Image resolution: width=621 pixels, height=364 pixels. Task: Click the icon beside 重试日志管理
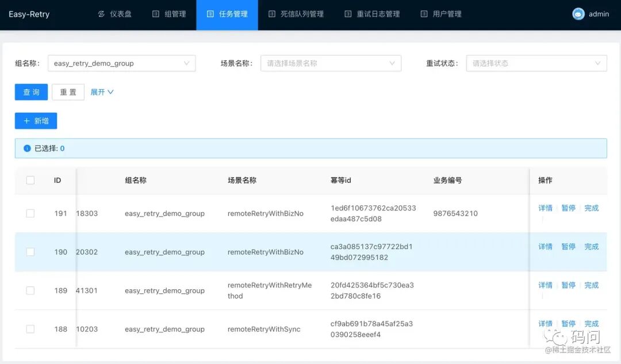[x=348, y=14]
